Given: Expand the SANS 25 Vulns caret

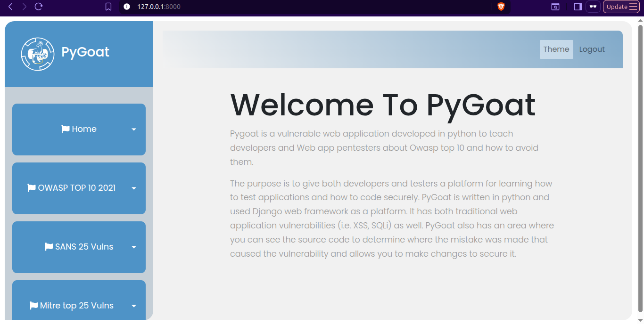Looking at the screenshot, I should [x=134, y=247].
